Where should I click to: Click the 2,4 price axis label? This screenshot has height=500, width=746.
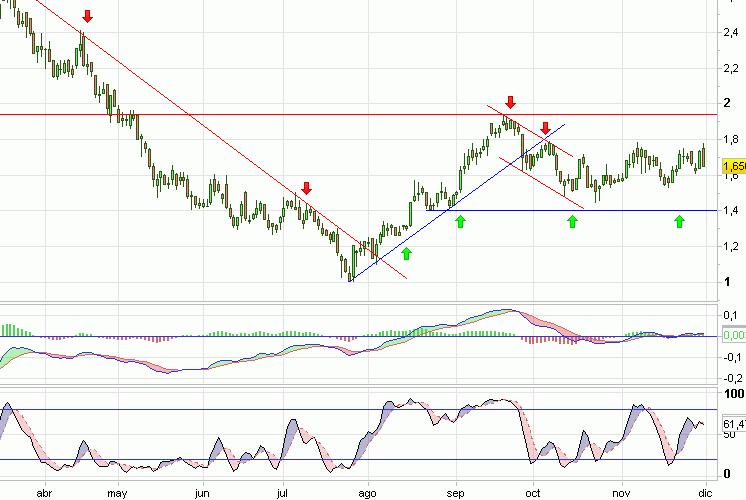pyautogui.click(x=731, y=32)
